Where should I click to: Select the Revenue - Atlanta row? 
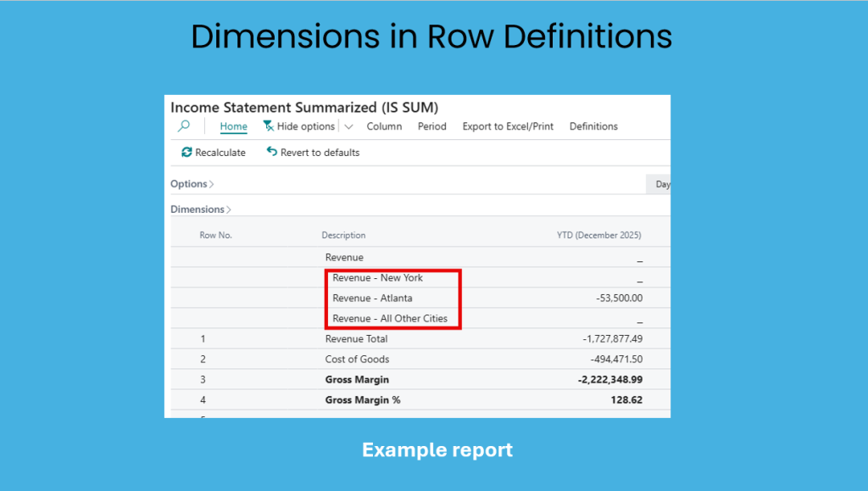(x=372, y=298)
